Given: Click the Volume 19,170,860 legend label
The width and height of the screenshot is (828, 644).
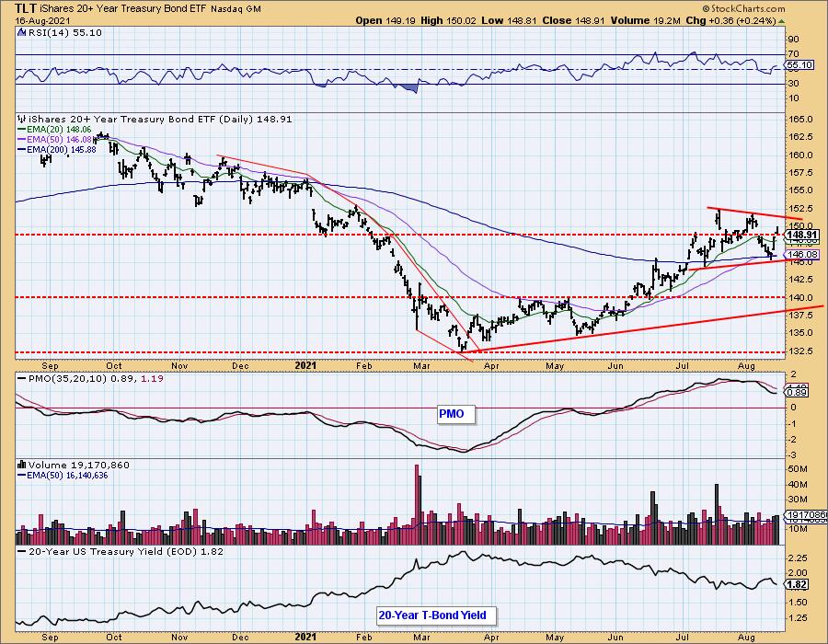Looking at the screenshot, I should pyautogui.click(x=79, y=465).
